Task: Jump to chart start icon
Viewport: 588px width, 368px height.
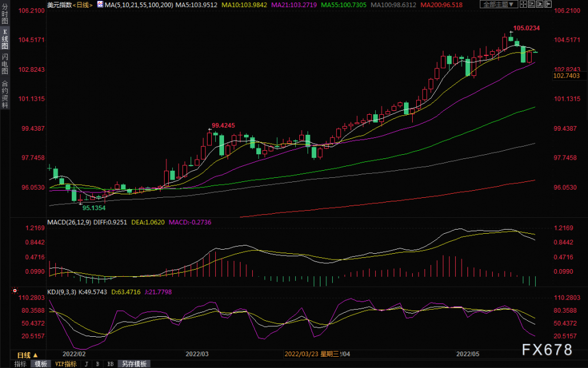Action: (532, 4)
